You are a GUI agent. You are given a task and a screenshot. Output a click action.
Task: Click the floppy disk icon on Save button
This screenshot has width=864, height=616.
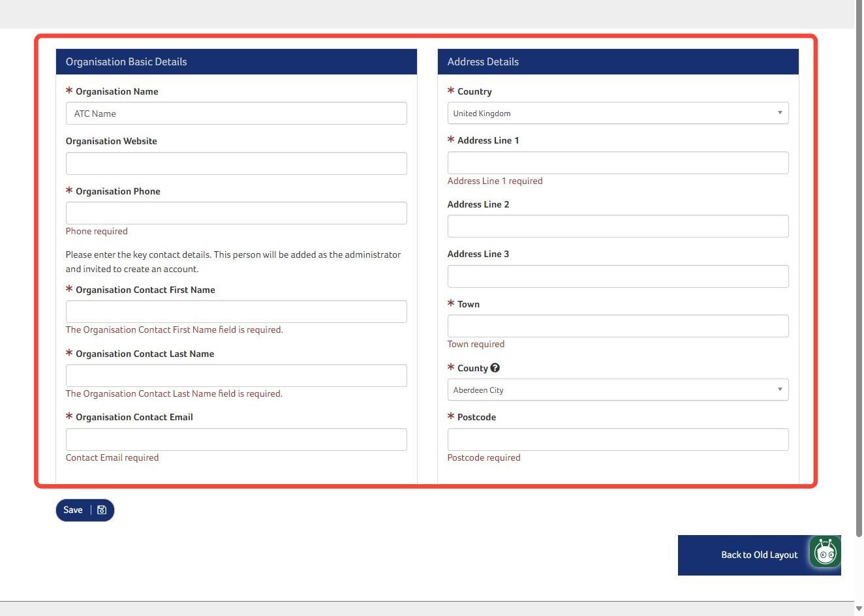click(x=101, y=510)
